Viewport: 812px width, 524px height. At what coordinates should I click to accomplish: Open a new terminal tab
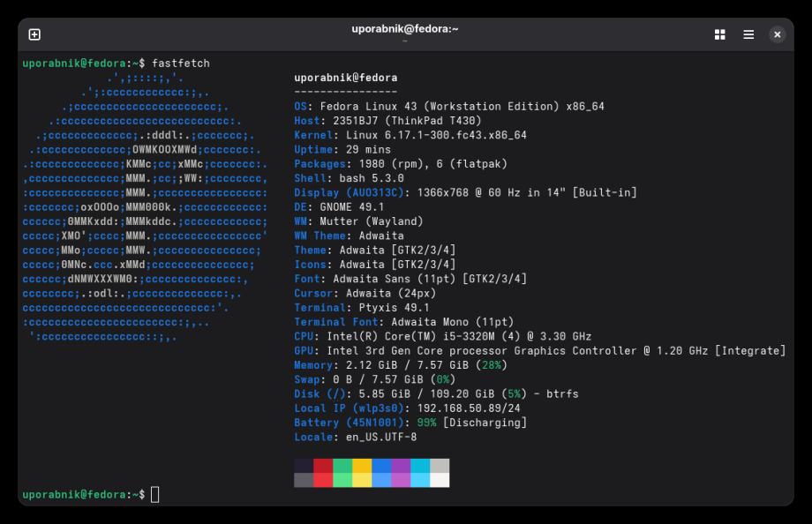[x=34, y=34]
